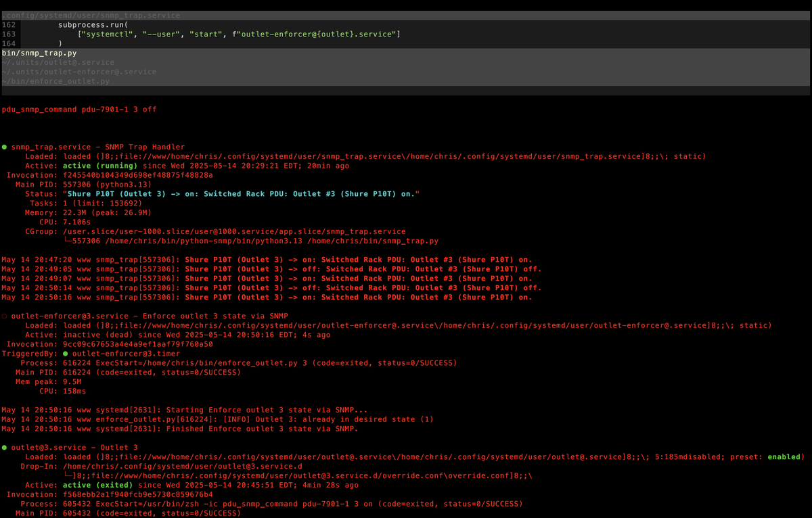Click 'Memory: 22.3M (peak: 26.9M)'
The height and width of the screenshot is (518, 812).
coord(88,213)
